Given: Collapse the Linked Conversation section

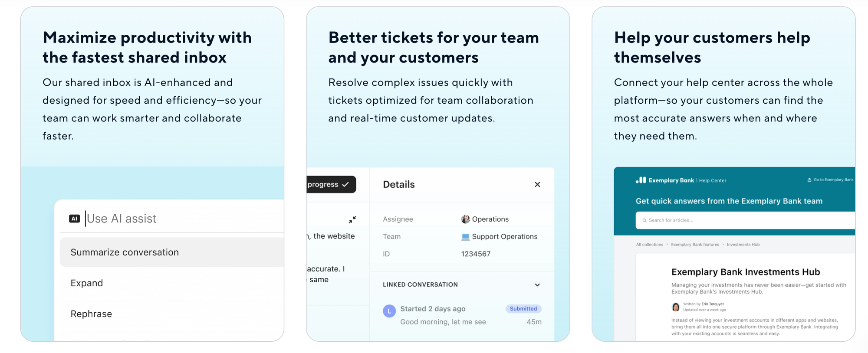Looking at the screenshot, I should [x=537, y=285].
